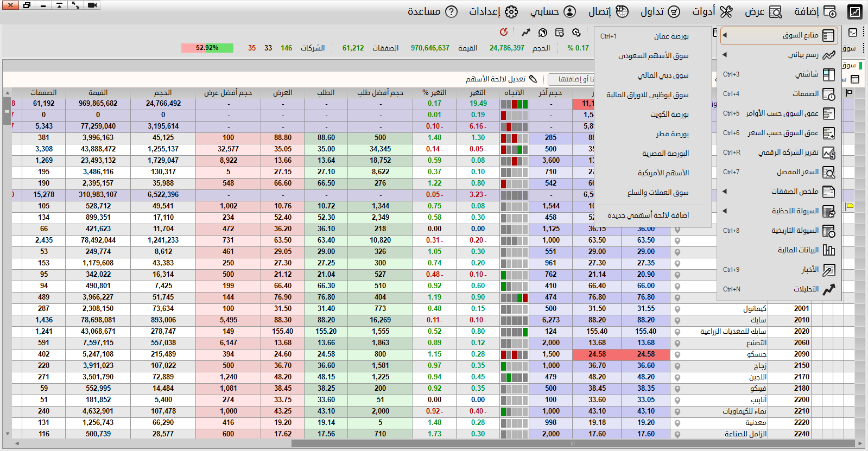The width and height of the screenshot is (868, 451).
Task: Click the symbol search-or-add input field
Action: click(571, 79)
